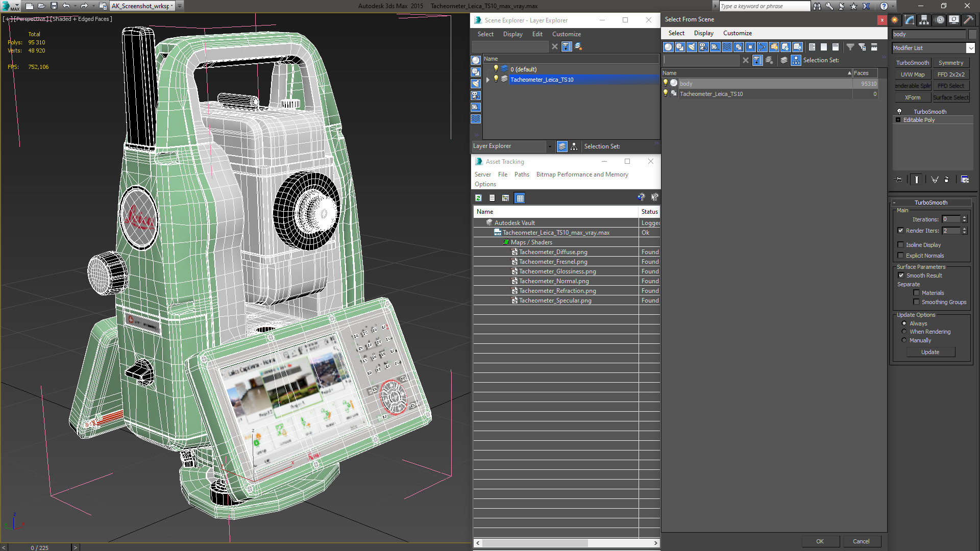Click the TurboSmooth modifier button
Screen dimensions: 980x551
pyautogui.click(x=912, y=63)
